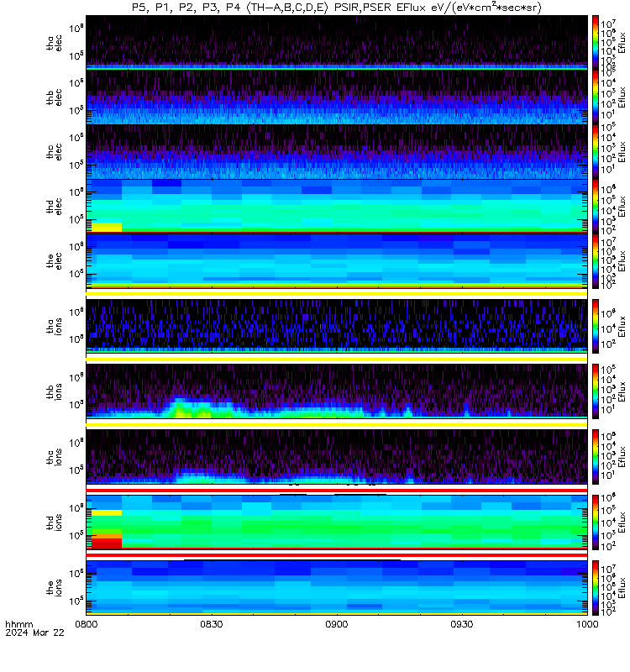Click the Eflux label next to thd ions color bar

(x=622, y=522)
